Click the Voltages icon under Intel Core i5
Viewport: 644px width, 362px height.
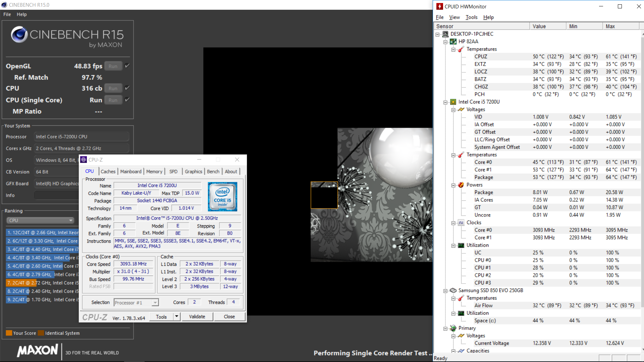(x=461, y=109)
